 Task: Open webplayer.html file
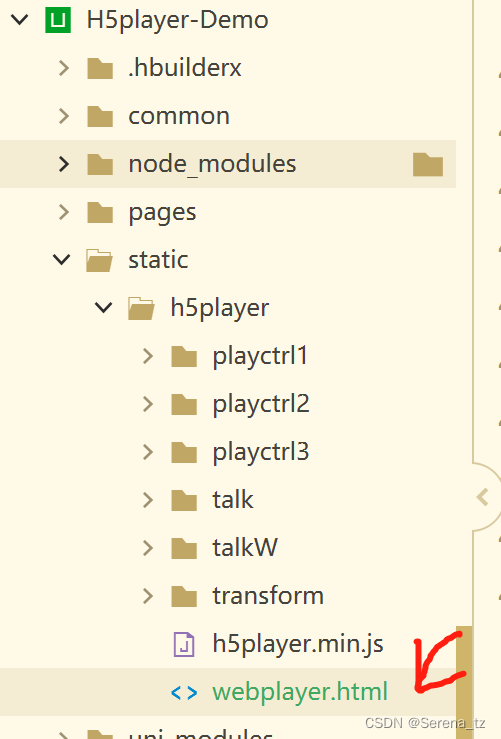tap(300, 692)
